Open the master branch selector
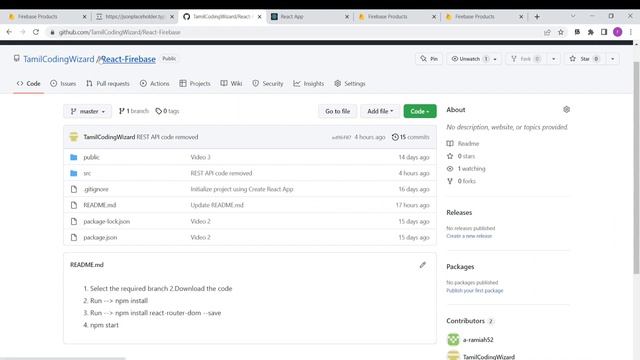Screen dimensions: 640x360 [x=87, y=111]
